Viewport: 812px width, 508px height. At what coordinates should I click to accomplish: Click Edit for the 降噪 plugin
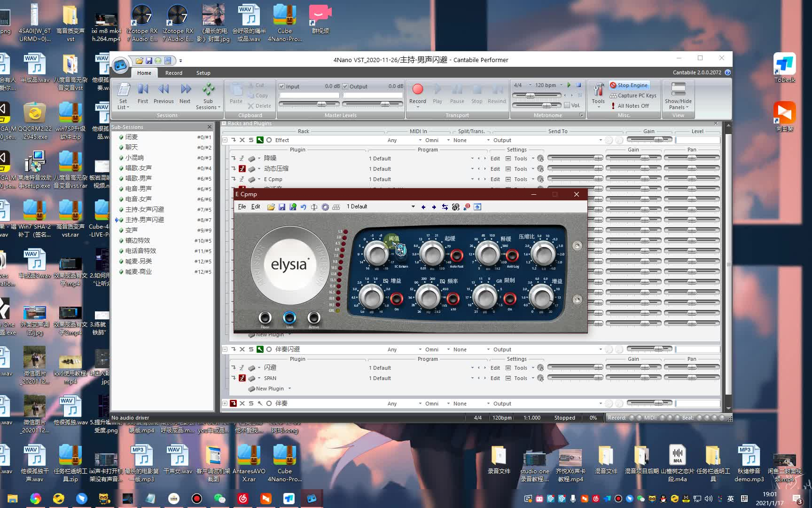(x=495, y=159)
